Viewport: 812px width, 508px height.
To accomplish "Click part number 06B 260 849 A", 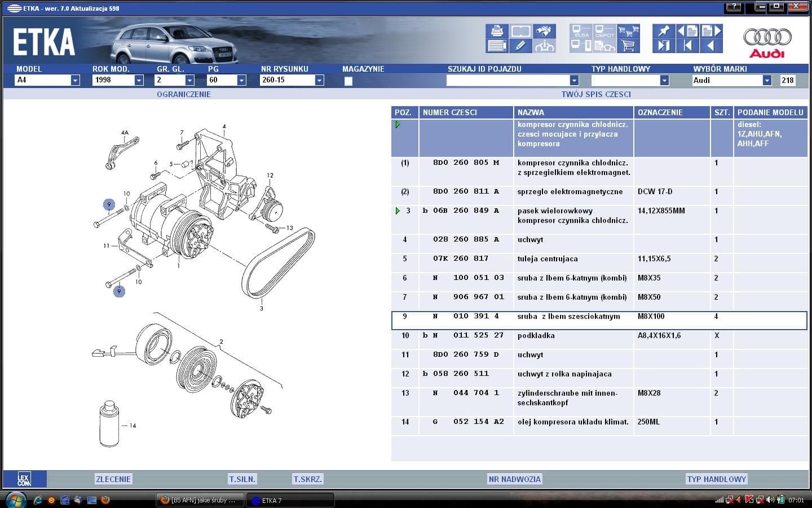I will 466,211.
